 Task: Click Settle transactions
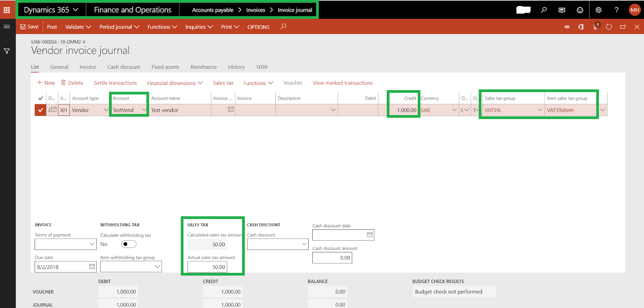(116, 83)
